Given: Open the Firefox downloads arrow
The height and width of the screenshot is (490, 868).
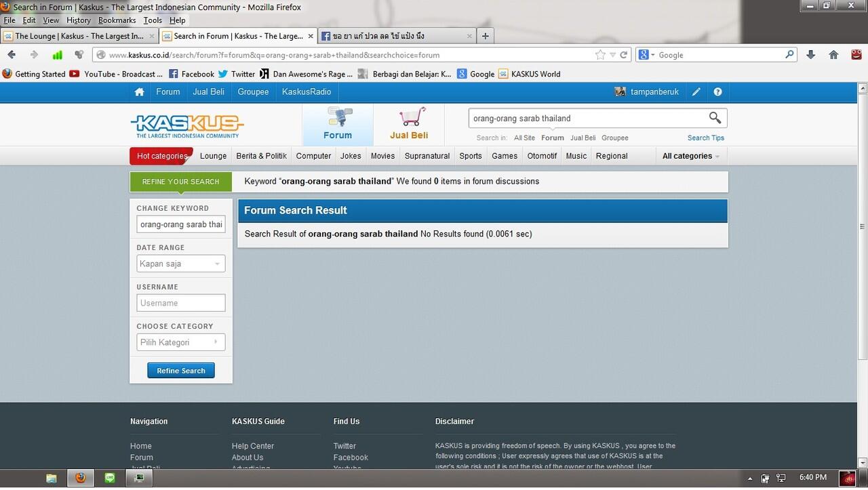Looking at the screenshot, I should click(810, 55).
